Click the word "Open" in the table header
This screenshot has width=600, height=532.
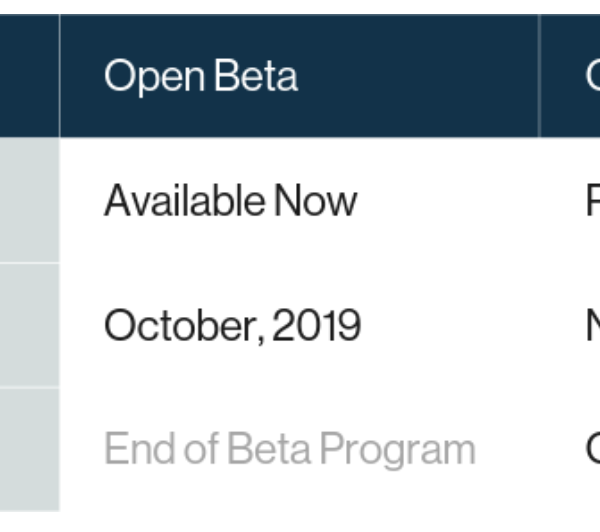point(151,77)
